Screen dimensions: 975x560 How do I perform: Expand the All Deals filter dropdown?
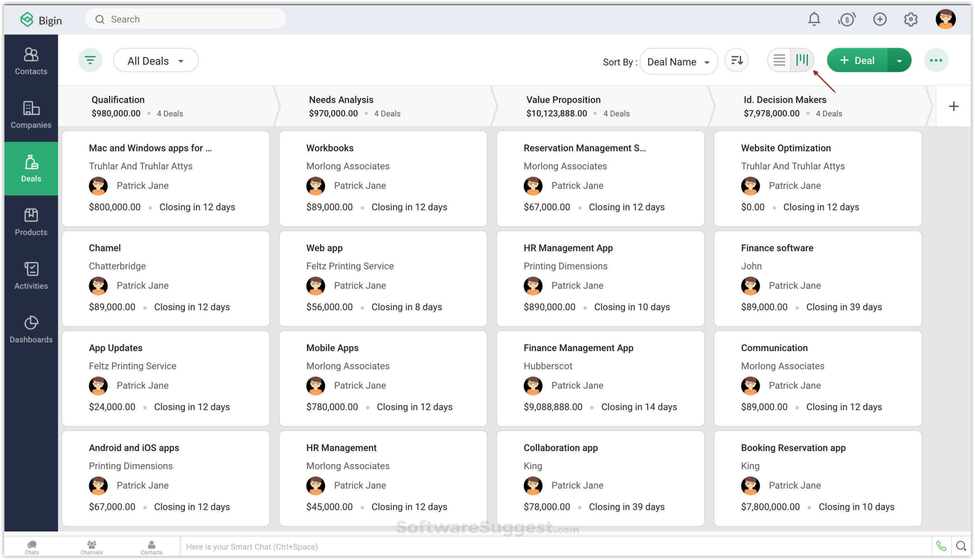pos(155,60)
